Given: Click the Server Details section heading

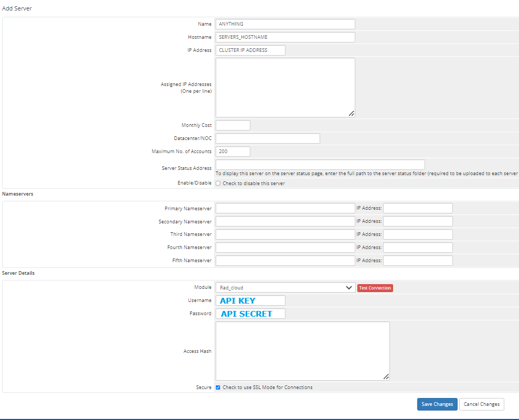Looking at the screenshot, I should pyautogui.click(x=18, y=273).
